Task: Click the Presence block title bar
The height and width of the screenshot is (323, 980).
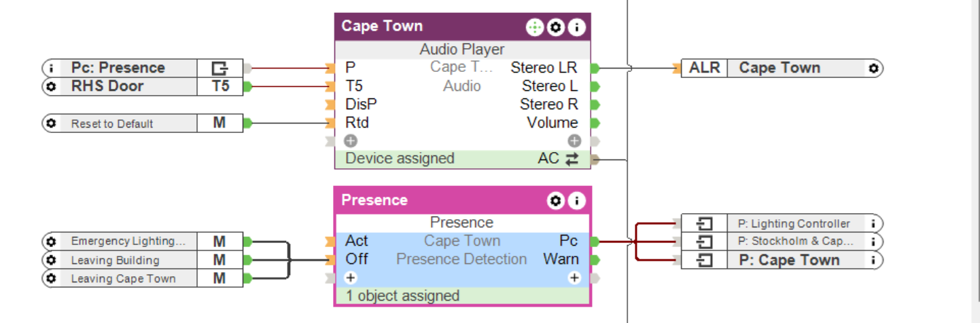Action: click(x=435, y=201)
